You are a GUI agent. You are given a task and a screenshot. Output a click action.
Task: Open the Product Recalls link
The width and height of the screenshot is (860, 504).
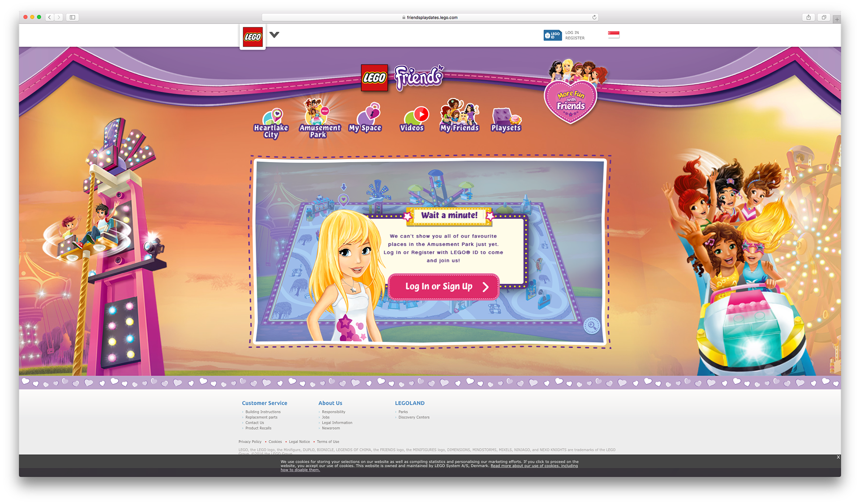pyautogui.click(x=258, y=428)
